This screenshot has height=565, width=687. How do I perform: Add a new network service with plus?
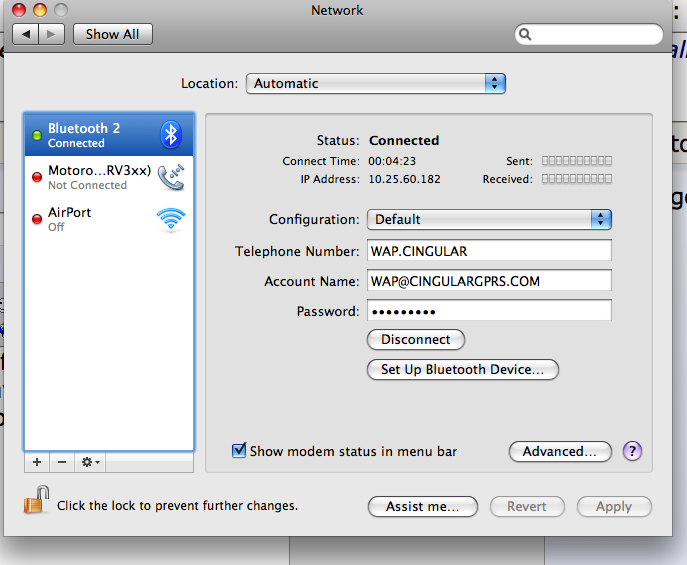pos(37,462)
